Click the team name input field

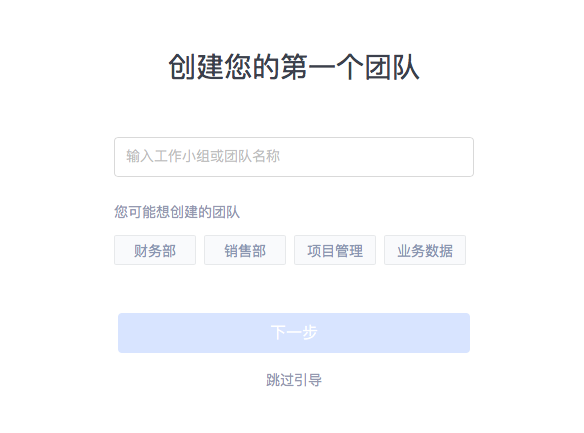coord(294,157)
